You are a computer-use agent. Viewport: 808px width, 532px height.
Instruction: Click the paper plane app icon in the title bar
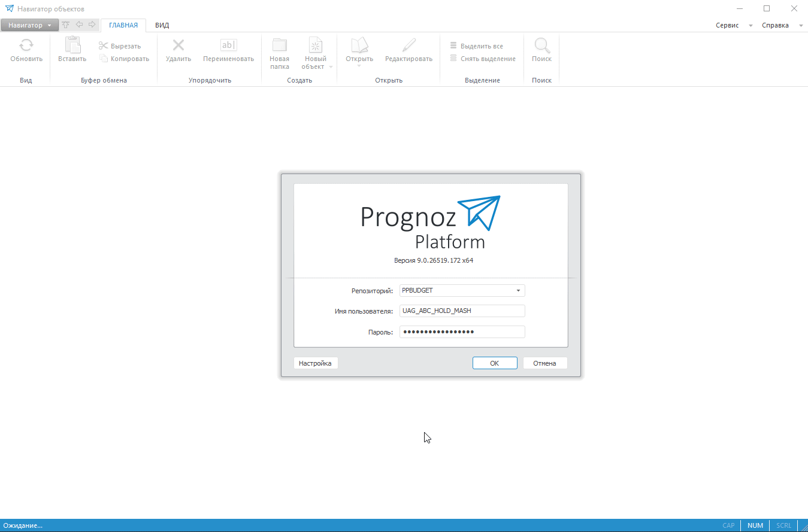[10, 9]
